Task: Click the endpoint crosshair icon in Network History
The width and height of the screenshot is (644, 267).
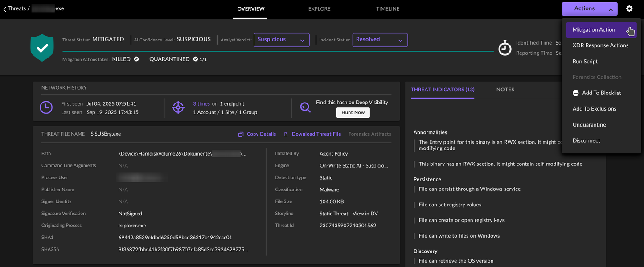Action: click(178, 107)
